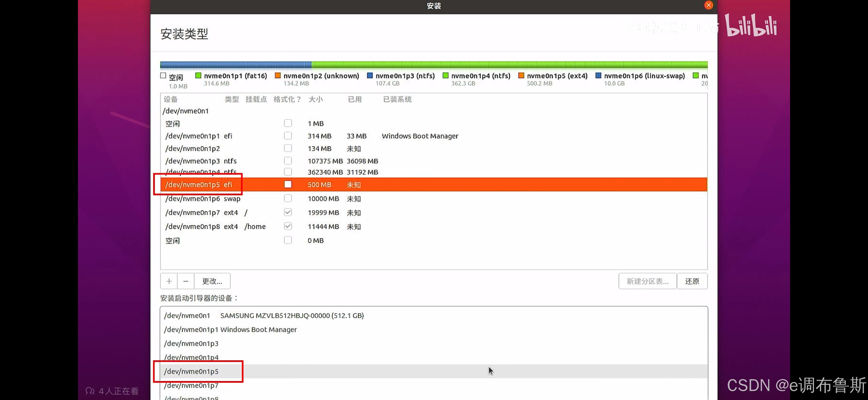Click the green nvme0n1p1 (fat16) legend swatch
This screenshot has width=868, height=400.
[x=198, y=75]
